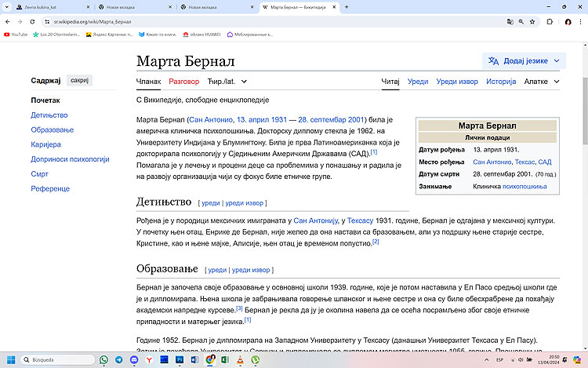Click the Windows Start button

(x=9, y=359)
